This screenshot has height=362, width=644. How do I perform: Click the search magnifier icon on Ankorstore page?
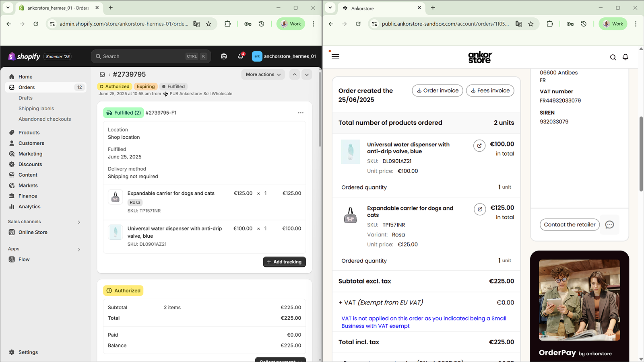pyautogui.click(x=613, y=57)
